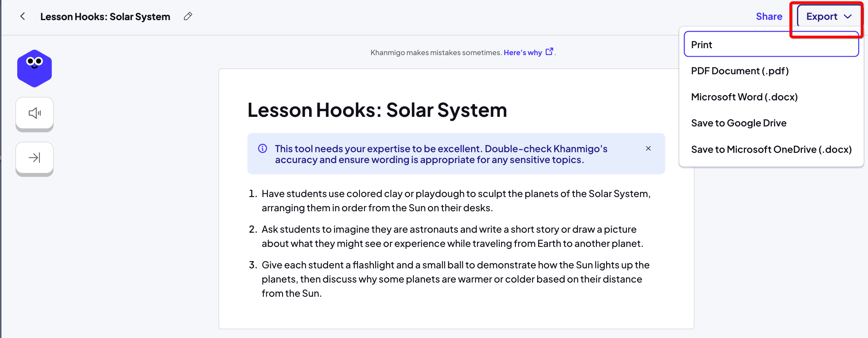This screenshot has width=868, height=338.
Task: Open the external link icon beside Here's why
Action: pos(549,51)
